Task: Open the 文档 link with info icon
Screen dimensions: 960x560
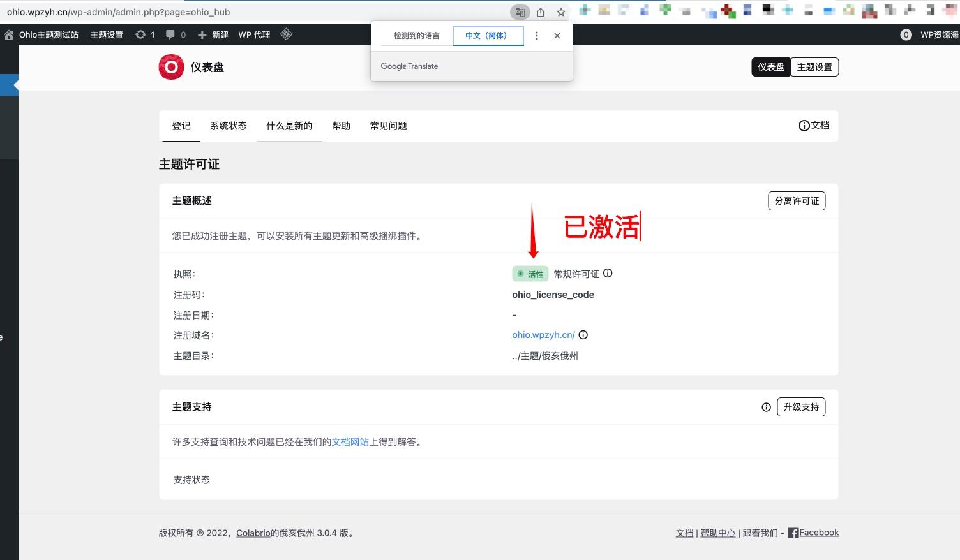Action: (814, 126)
